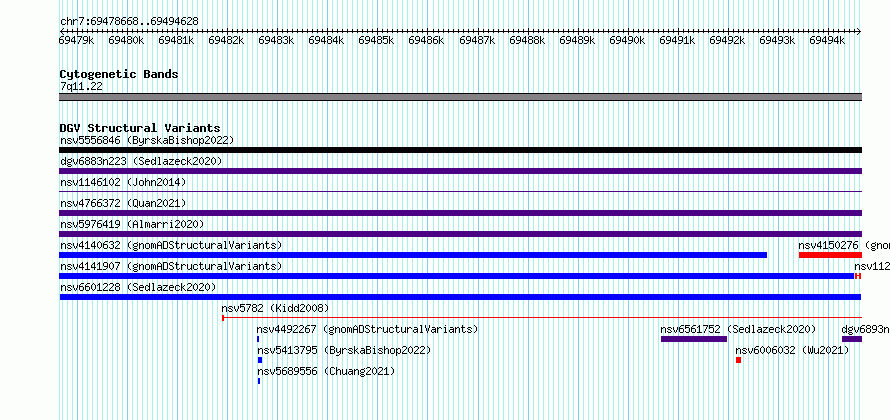Screen dimensions: 890x420
Task: Open nsv6006032 (Wu2021) label
Action: click(792, 350)
